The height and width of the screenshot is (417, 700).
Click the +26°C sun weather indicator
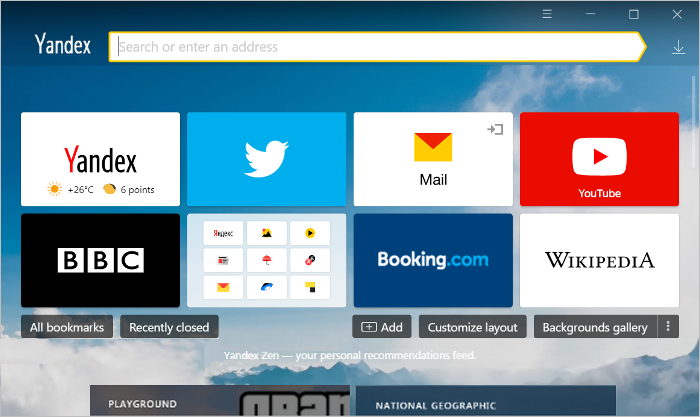click(x=71, y=189)
